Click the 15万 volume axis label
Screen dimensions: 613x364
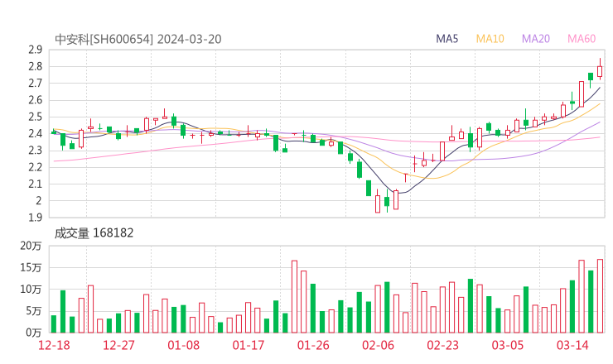point(31,267)
